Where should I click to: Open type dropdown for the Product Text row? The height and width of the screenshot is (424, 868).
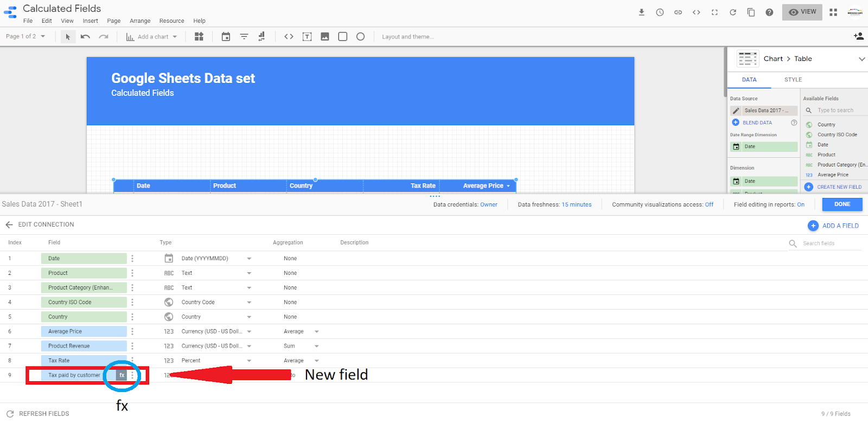coord(249,273)
